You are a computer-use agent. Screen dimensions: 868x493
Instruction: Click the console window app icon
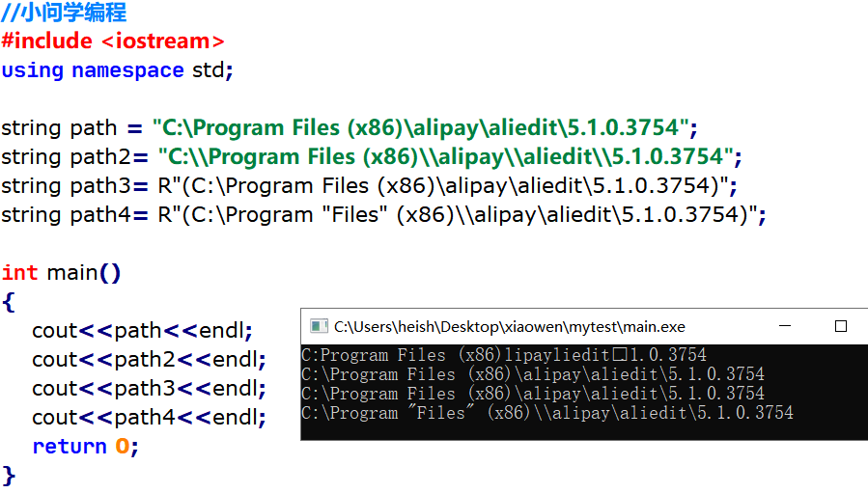point(319,326)
